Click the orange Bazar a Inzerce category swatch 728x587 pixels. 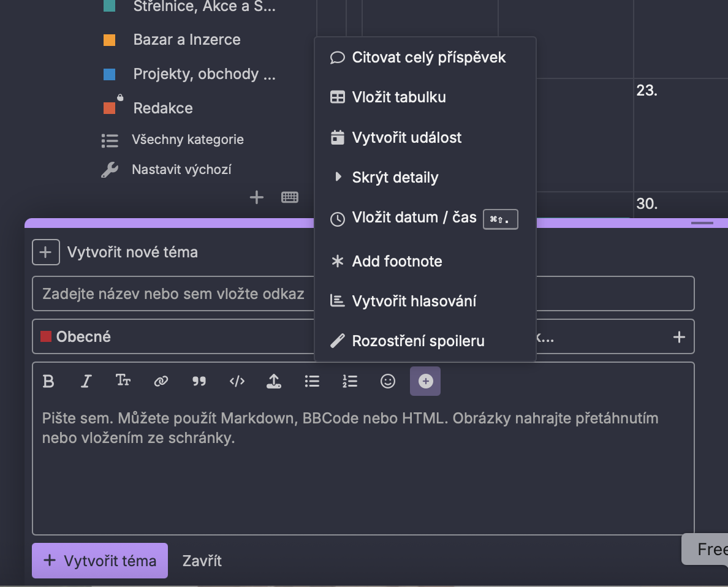point(110,40)
